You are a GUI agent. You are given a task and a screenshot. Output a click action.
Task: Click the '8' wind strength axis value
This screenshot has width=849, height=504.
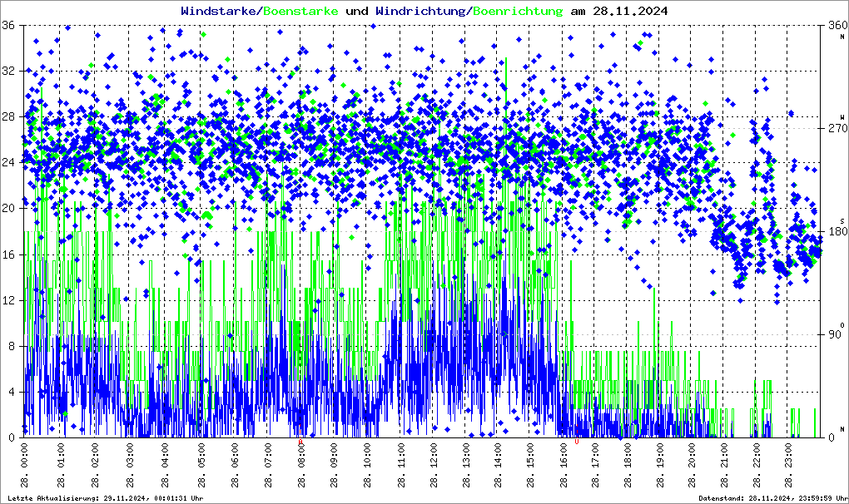(12, 347)
